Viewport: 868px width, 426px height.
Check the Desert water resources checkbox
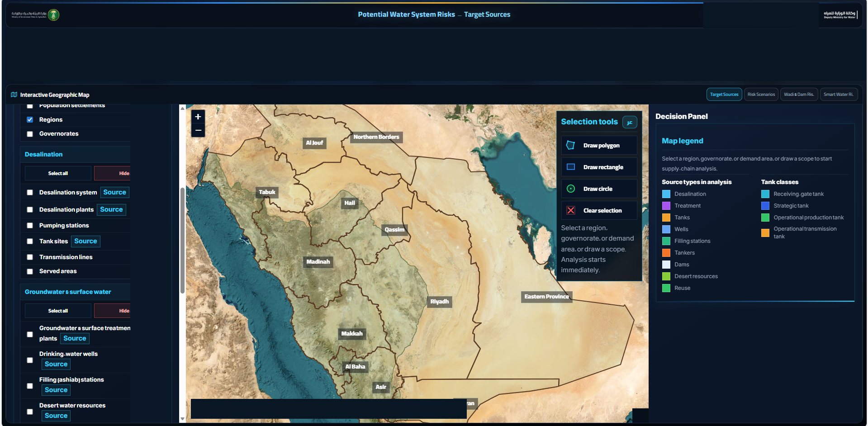point(30,412)
